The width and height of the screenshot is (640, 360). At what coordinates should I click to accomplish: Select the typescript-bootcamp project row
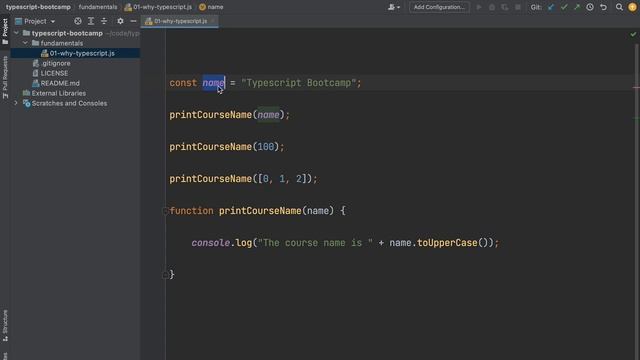pyautogui.click(x=76, y=33)
